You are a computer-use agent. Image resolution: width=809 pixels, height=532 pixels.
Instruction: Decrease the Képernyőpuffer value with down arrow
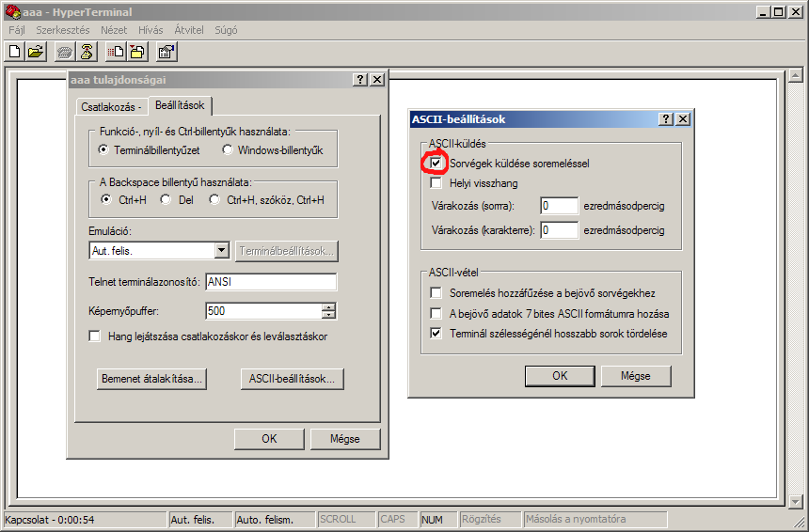pyautogui.click(x=328, y=316)
